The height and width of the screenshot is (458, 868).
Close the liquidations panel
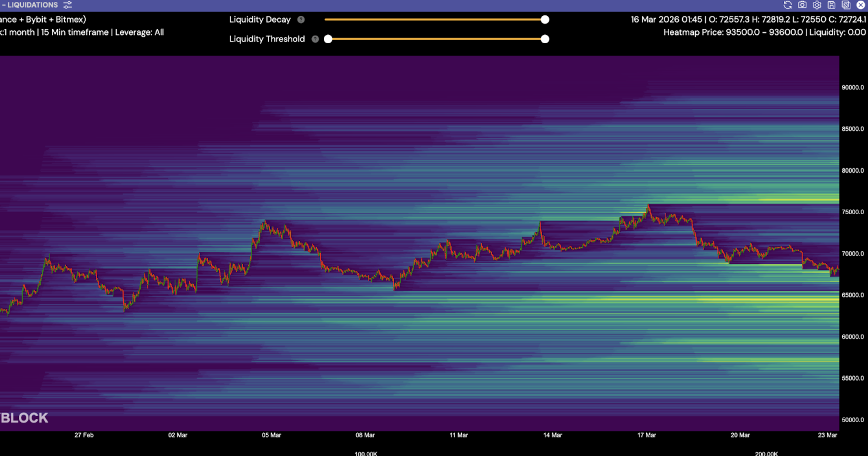point(861,5)
